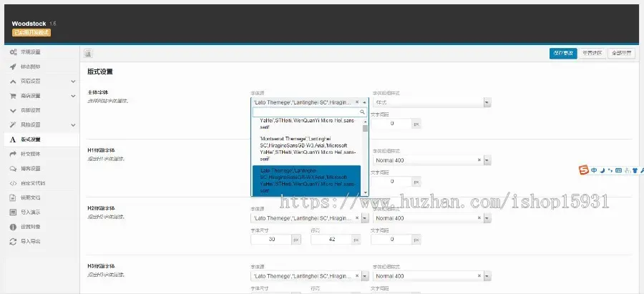Image resolution: width=644 pixels, height=294 pixels.
Task: Click the Woodstock theme title
Action: pos(29,24)
